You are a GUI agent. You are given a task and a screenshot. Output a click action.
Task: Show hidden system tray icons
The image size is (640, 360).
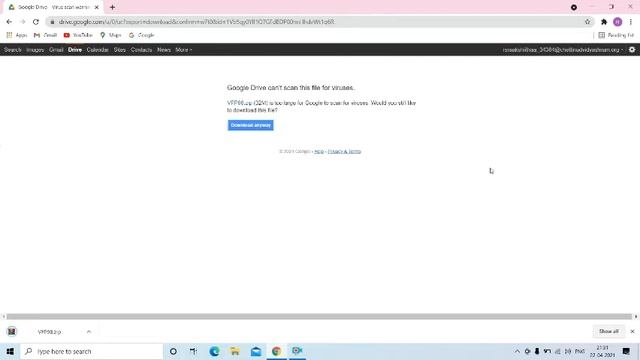[517, 351]
